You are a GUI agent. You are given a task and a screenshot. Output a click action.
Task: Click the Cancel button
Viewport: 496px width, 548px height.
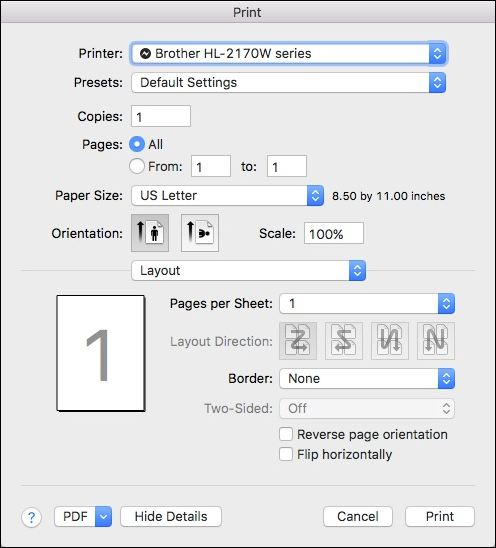pos(358,517)
